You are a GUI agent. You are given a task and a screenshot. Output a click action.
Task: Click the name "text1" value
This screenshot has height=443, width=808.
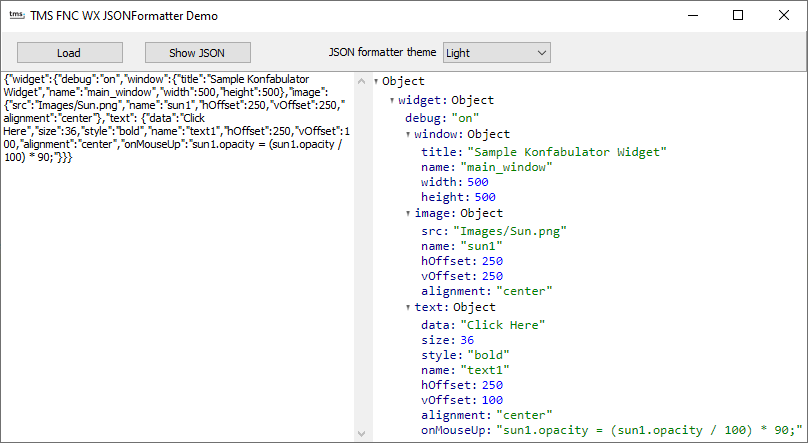484,370
